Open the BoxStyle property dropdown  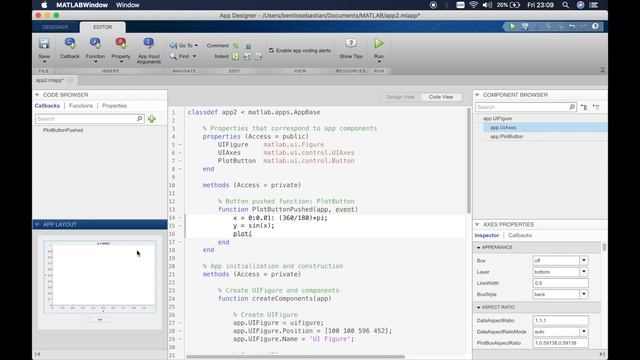pos(584,294)
